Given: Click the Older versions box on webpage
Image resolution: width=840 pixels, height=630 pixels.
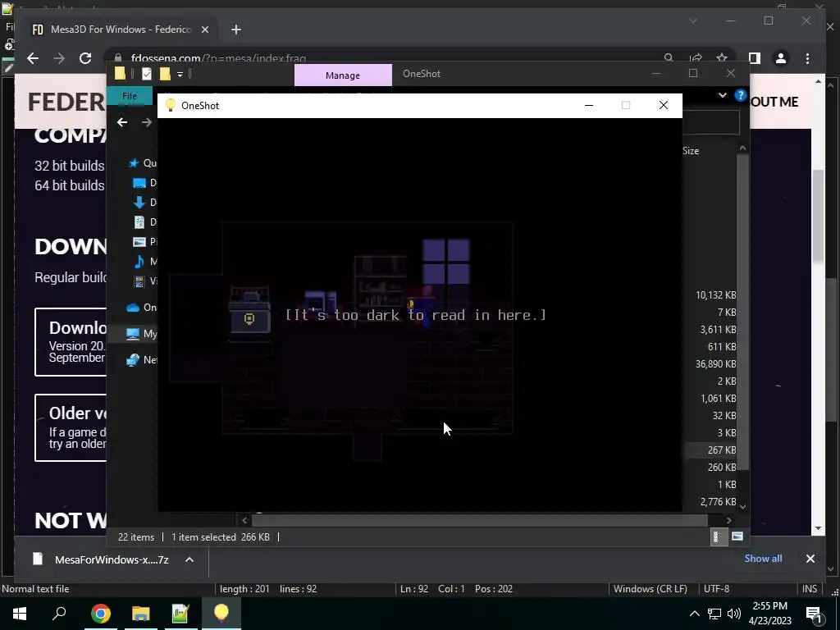Looking at the screenshot, I should click(71, 428).
